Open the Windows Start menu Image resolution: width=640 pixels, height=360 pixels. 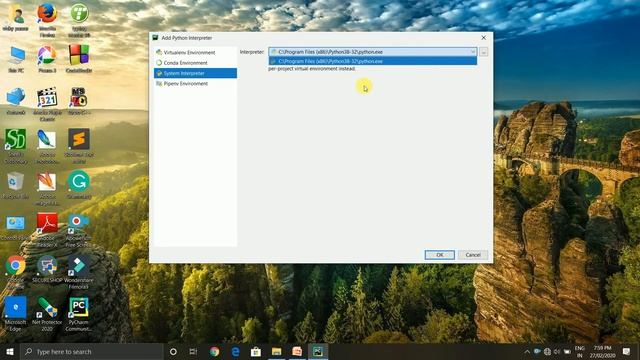click(10, 351)
